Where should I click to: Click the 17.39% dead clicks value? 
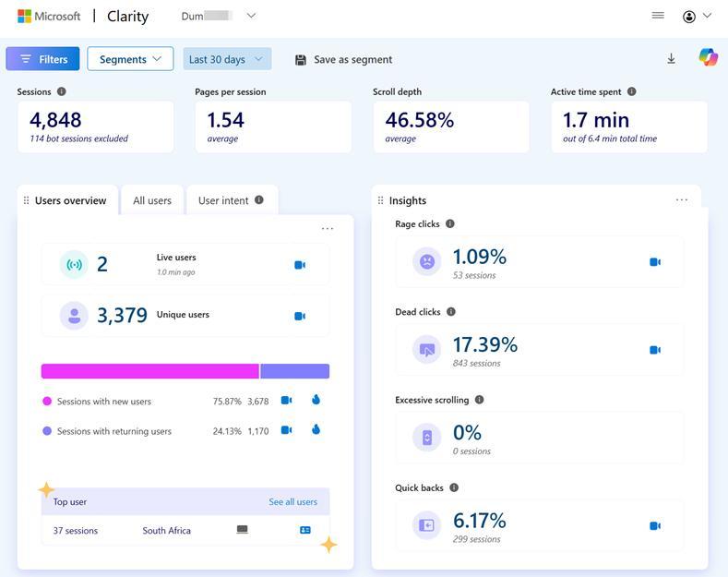click(x=485, y=344)
